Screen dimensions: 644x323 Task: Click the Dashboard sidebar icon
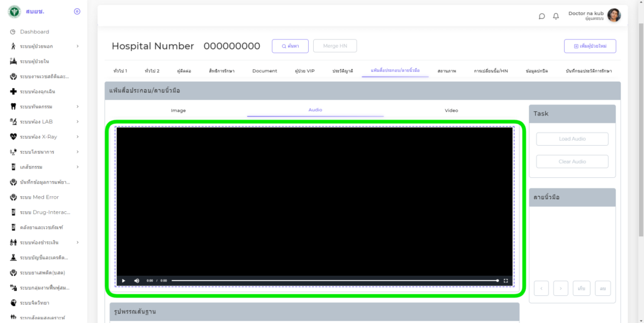[x=13, y=31]
